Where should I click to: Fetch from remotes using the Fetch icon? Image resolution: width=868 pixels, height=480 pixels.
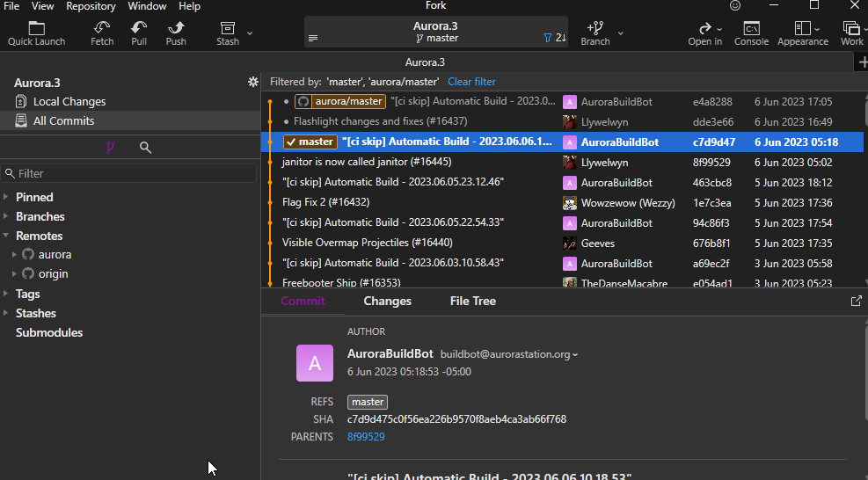[102, 33]
